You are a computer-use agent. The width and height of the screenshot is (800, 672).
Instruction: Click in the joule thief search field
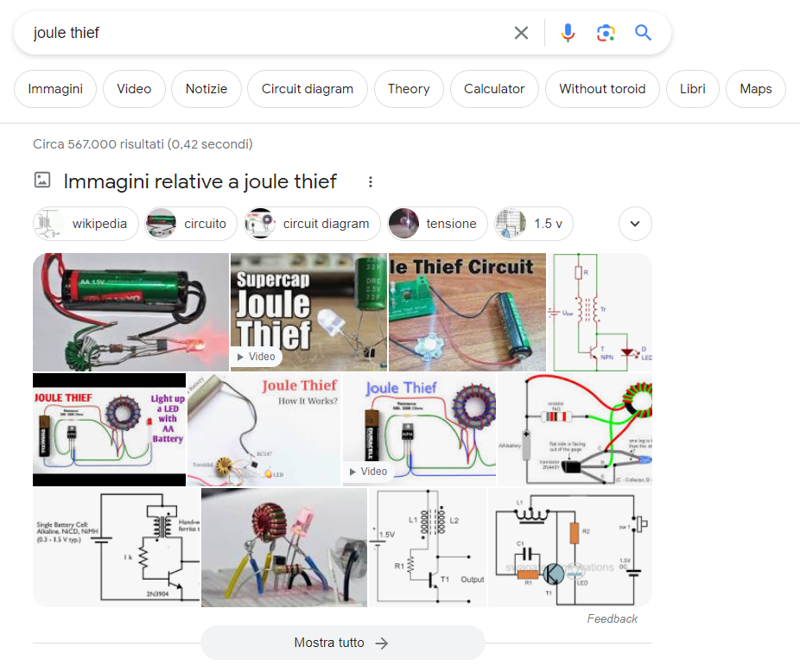(x=259, y=33)
